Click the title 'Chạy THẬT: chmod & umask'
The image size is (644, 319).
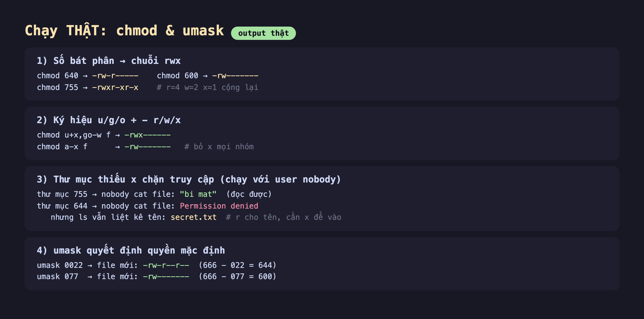pyautogui.click(x=124, y=31)
